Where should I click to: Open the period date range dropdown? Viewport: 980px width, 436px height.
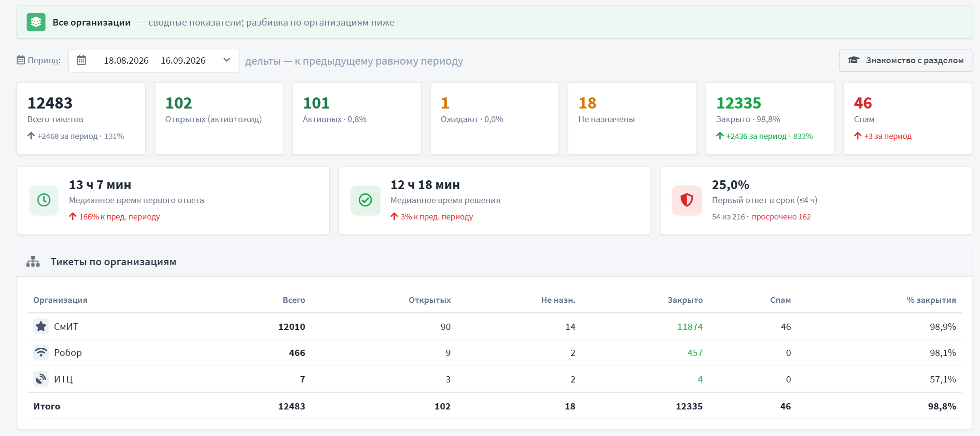coord(154,61)
